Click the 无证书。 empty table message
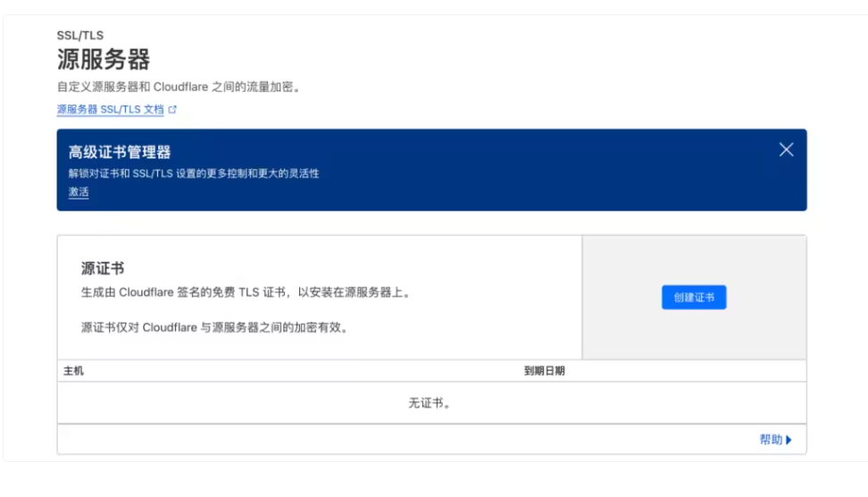 (430, 403)
